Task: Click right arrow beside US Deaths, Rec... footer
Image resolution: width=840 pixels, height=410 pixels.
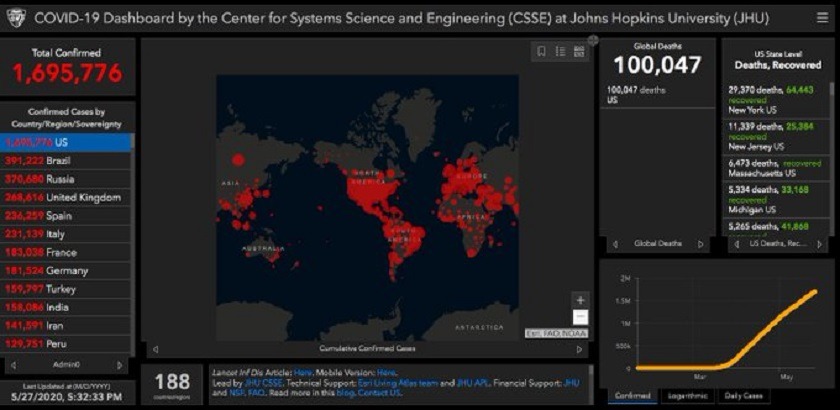Action: [x=819, y=244]
